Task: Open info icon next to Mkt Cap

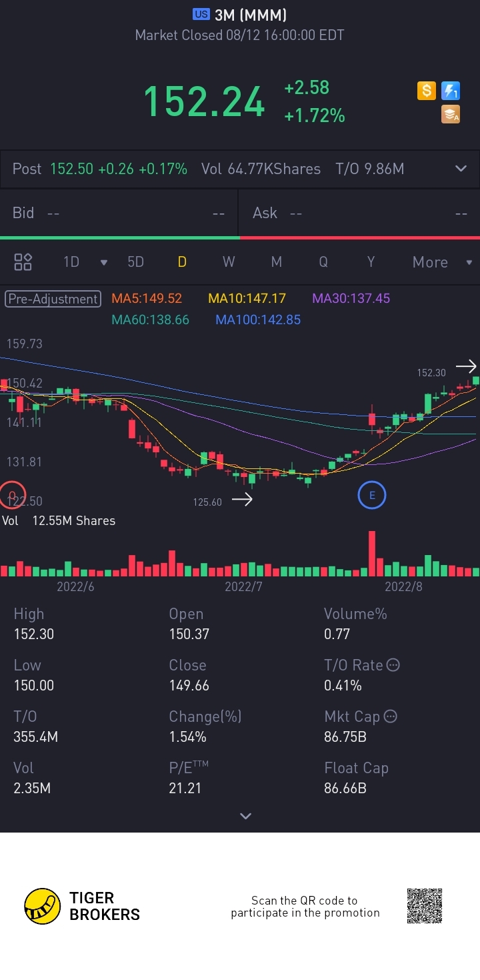Action: [391, 716]
